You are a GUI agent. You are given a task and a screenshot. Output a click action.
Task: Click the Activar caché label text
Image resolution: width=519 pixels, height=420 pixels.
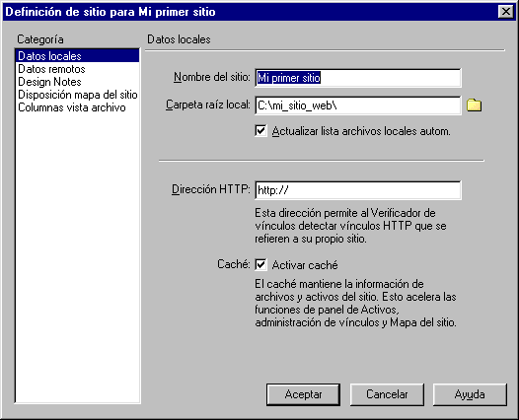(x=305, y=265)
